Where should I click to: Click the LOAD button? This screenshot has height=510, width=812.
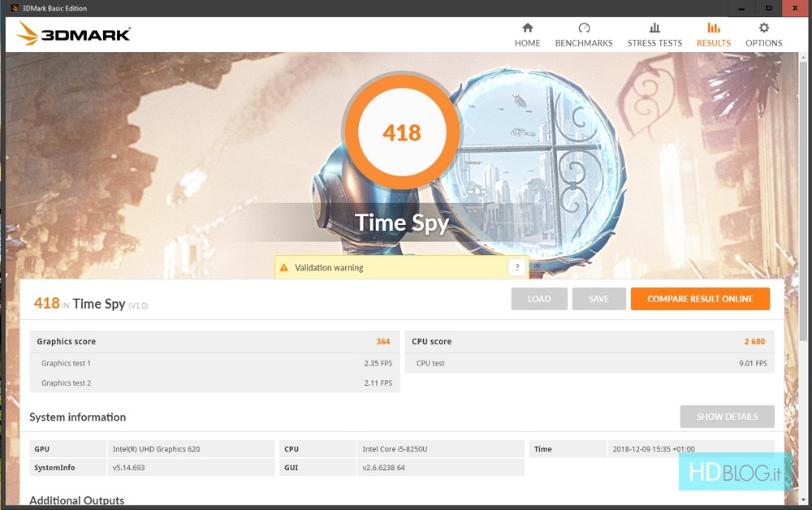[539, 299]
